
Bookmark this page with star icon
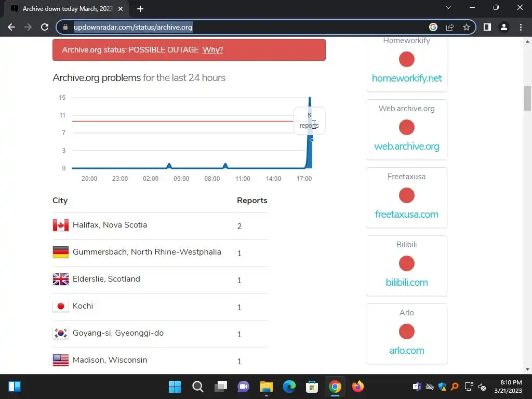pos(467,27)
